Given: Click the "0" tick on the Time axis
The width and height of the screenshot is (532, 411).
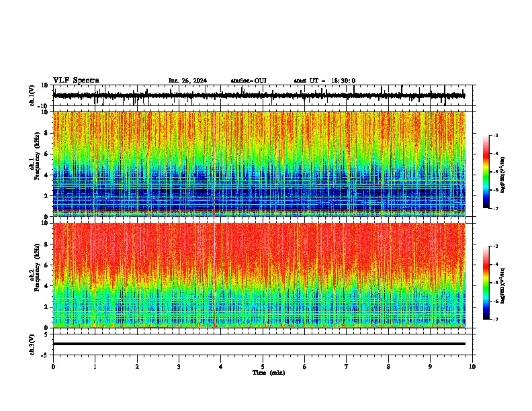Looking at the screenshot, I should point(53,367).
